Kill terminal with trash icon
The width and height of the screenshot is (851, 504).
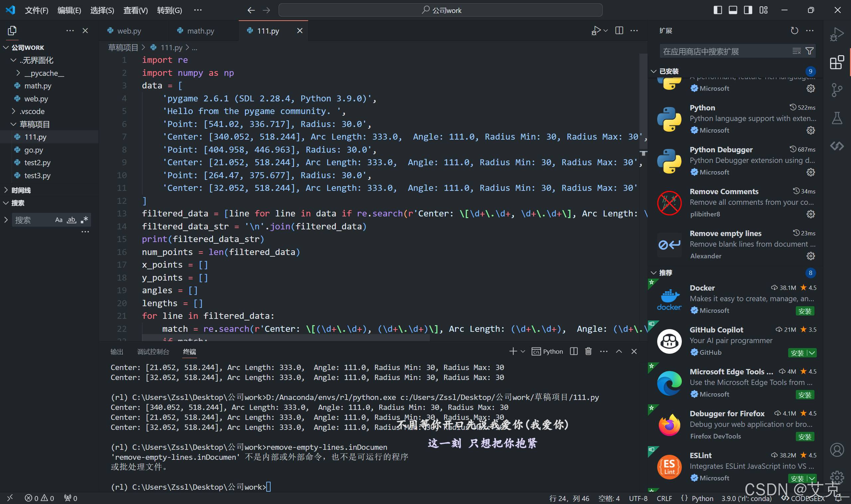point(588,351)
